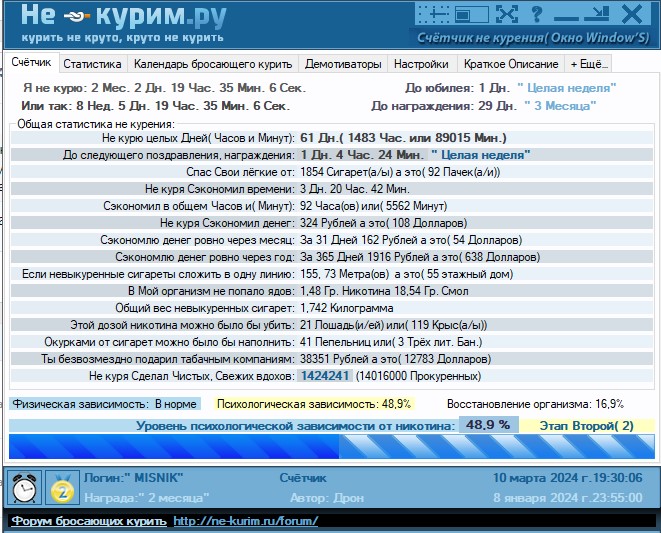The image size is (661, 533).
Task: Click the gold medal award icon
Action: (x=63, y=490)
